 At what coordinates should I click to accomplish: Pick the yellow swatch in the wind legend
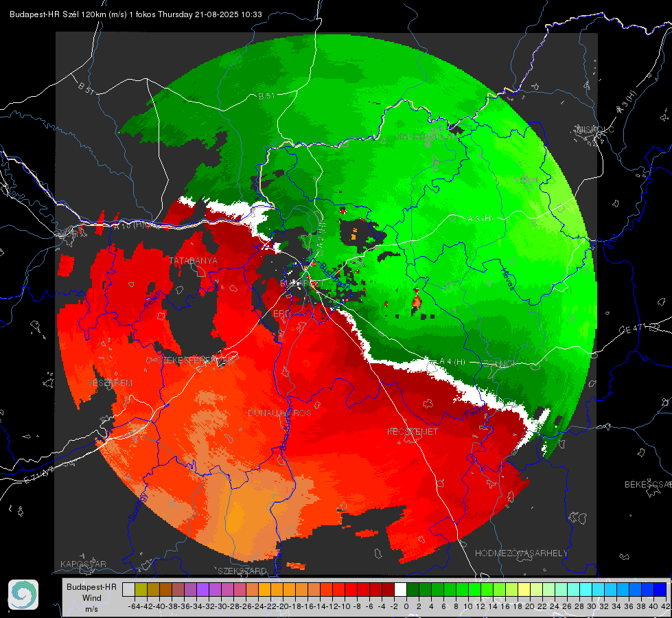coord(524,590)
